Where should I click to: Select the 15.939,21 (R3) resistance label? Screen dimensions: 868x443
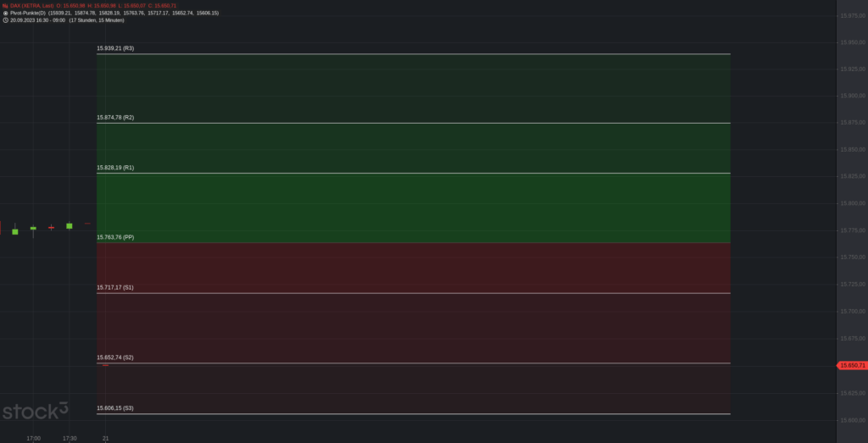115,48
